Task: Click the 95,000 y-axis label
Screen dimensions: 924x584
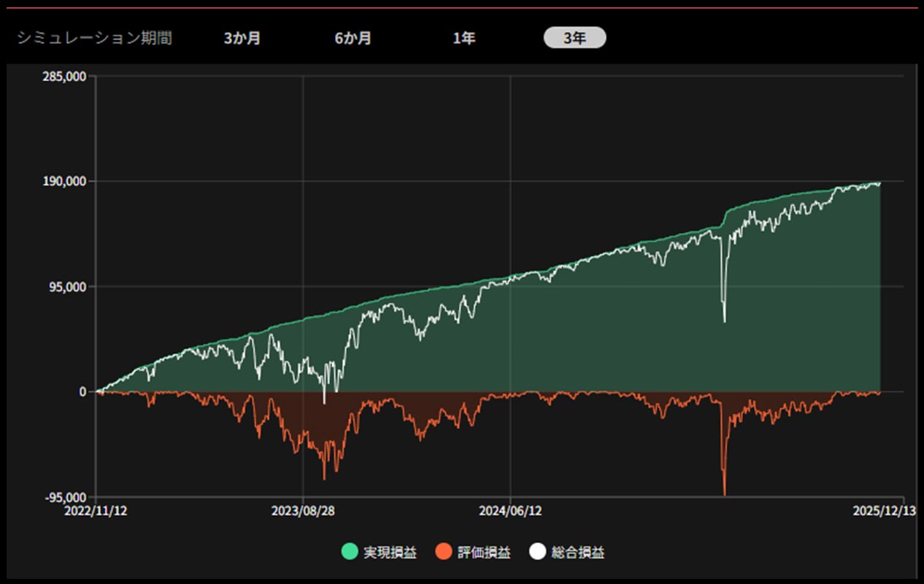Action: 69,287
